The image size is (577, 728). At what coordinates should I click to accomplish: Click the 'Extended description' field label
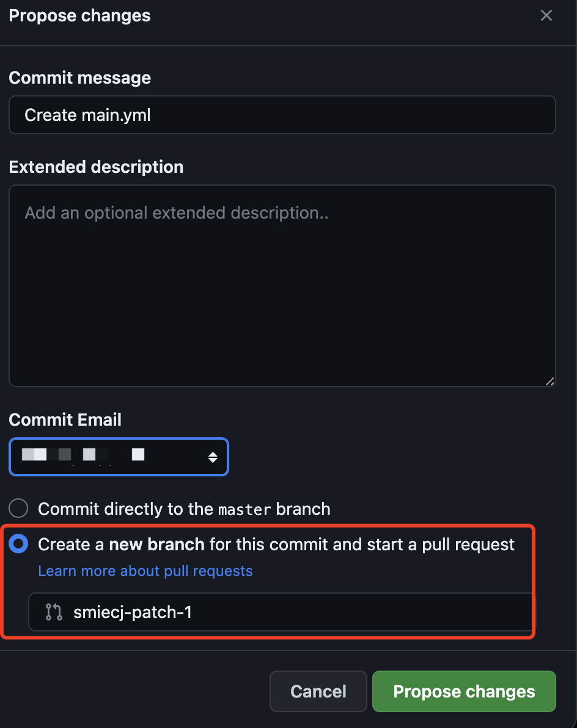(x=96, y=167)
